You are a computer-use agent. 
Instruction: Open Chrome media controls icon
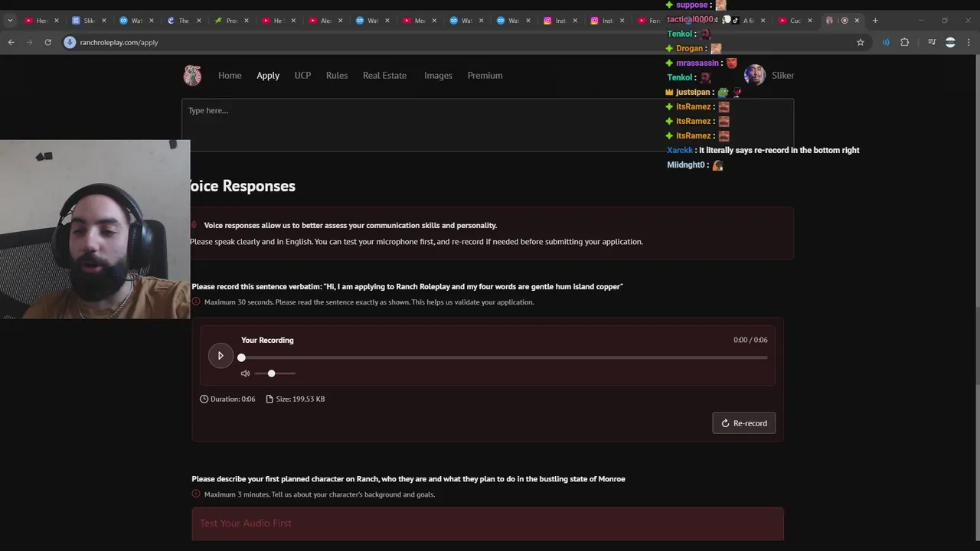(x=932, y=42)
